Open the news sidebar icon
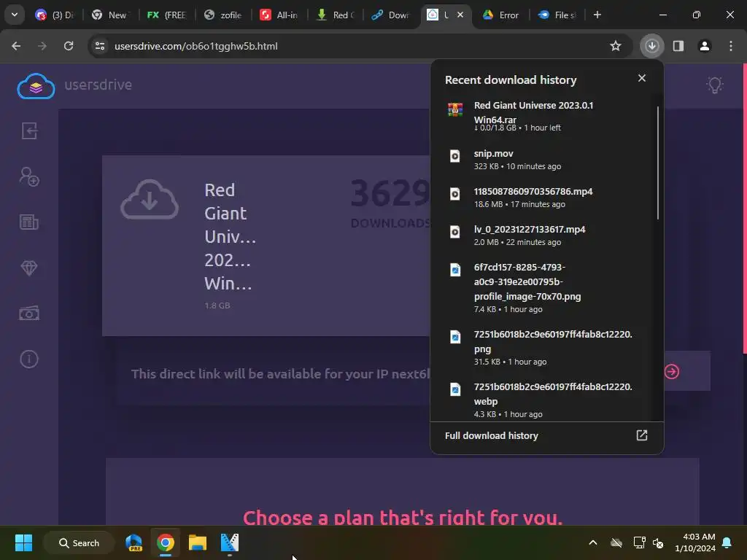Screen dimensions: 747x560 tap(29, 222)
